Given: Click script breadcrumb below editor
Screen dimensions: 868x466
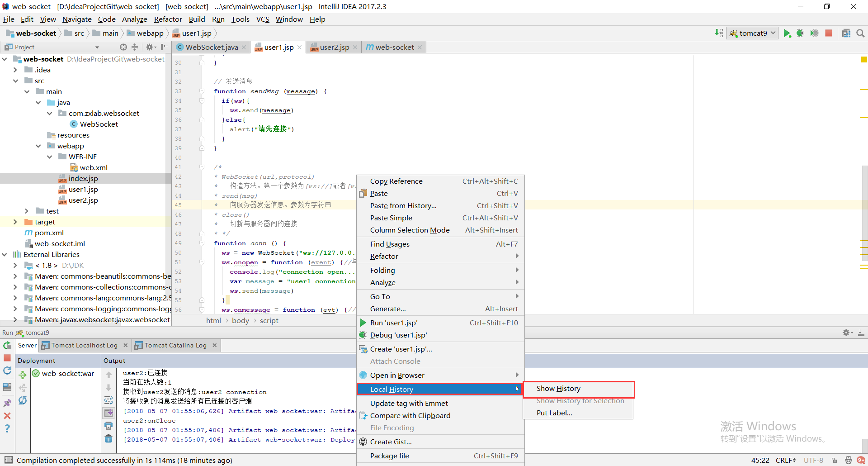Looking at the screenshot, I should pos(269,320).
